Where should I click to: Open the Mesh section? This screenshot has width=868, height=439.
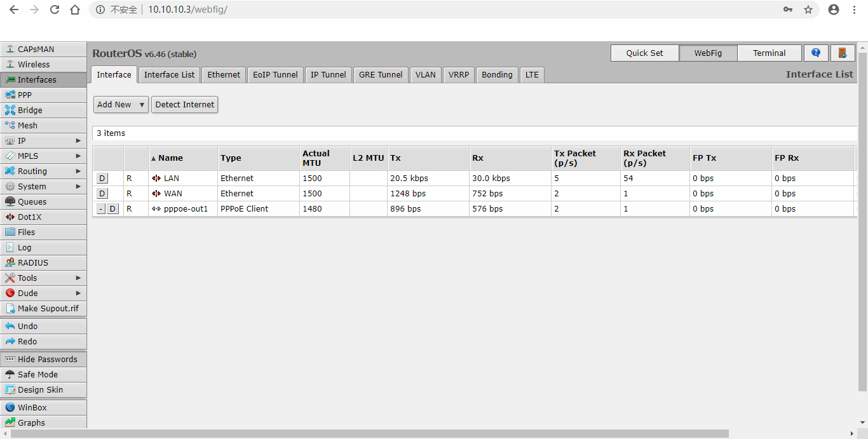point(43,125)
